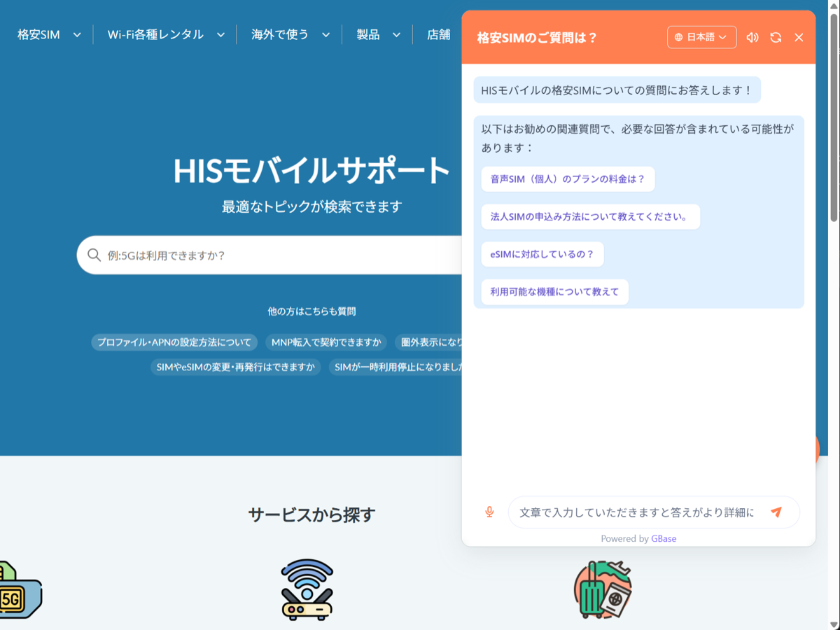
Task: Click the HISモバイルサポート heading
Action: click(x=311, y=170)
